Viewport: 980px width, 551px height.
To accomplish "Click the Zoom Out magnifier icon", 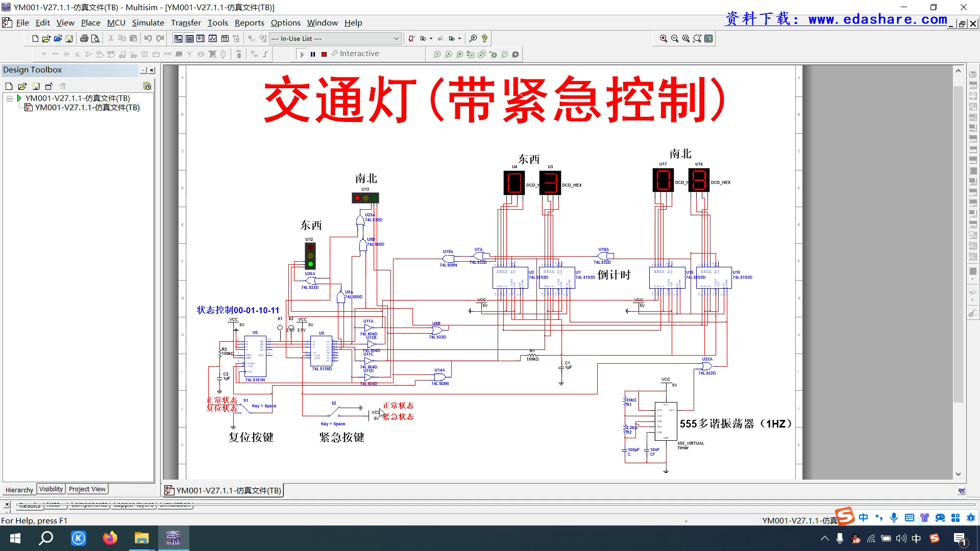I will [675, 38].
